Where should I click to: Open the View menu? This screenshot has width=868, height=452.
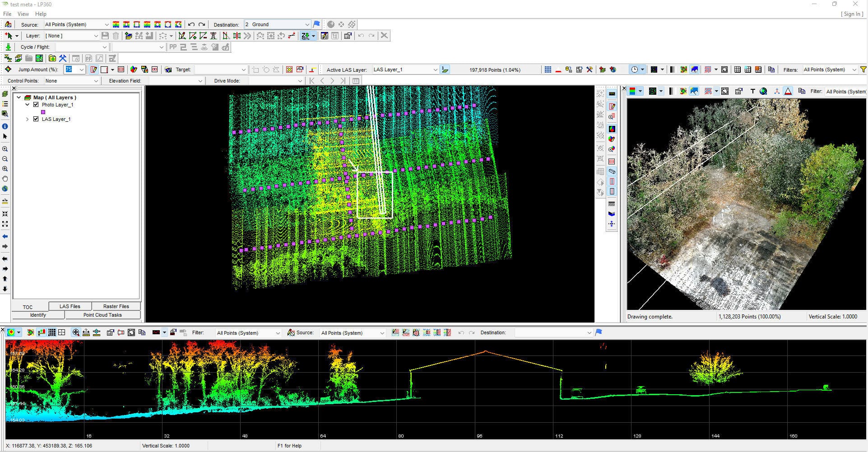coord(23,14)
